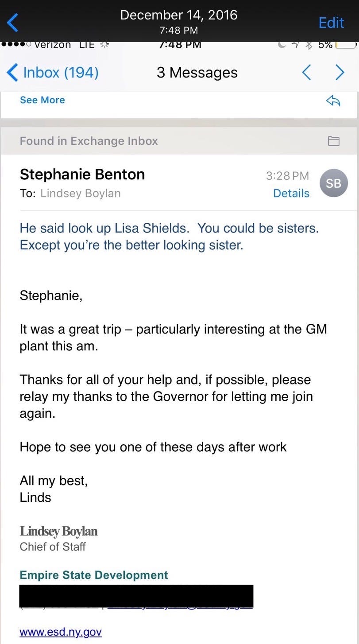
Task: Go back to Inbox (194)
Action: 53,72
